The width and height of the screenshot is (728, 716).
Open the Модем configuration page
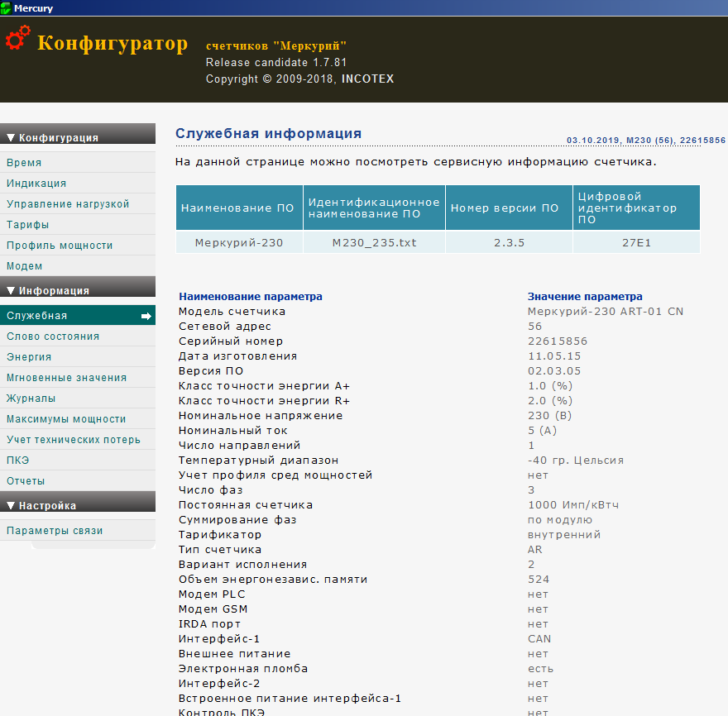[78, 266]
